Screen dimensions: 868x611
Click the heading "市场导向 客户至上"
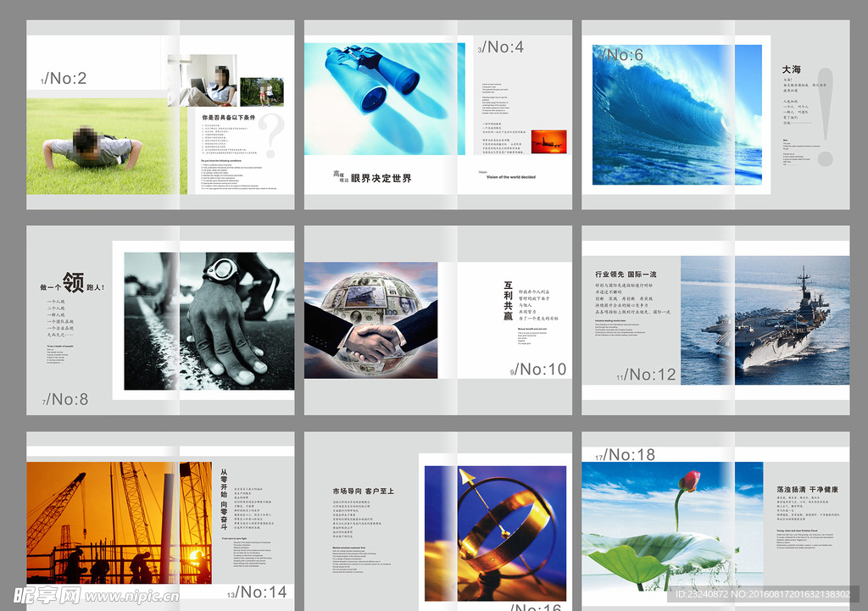pos(363,491)
